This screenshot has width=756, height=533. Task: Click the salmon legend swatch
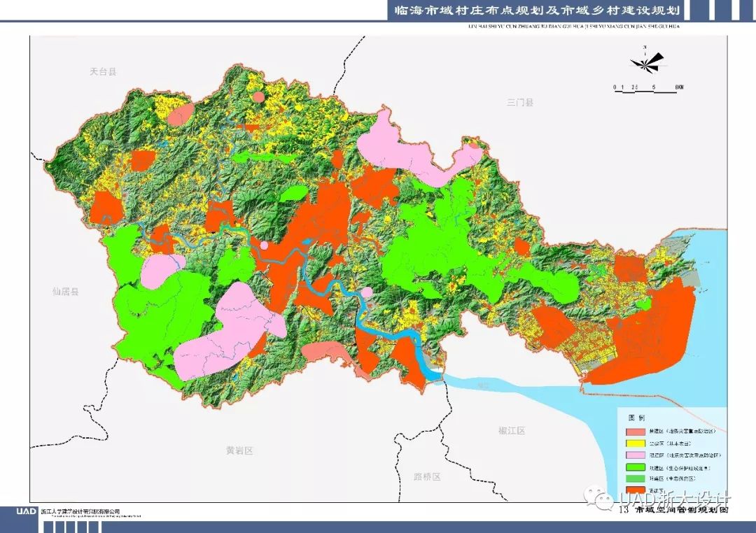(x=635, y=432)
